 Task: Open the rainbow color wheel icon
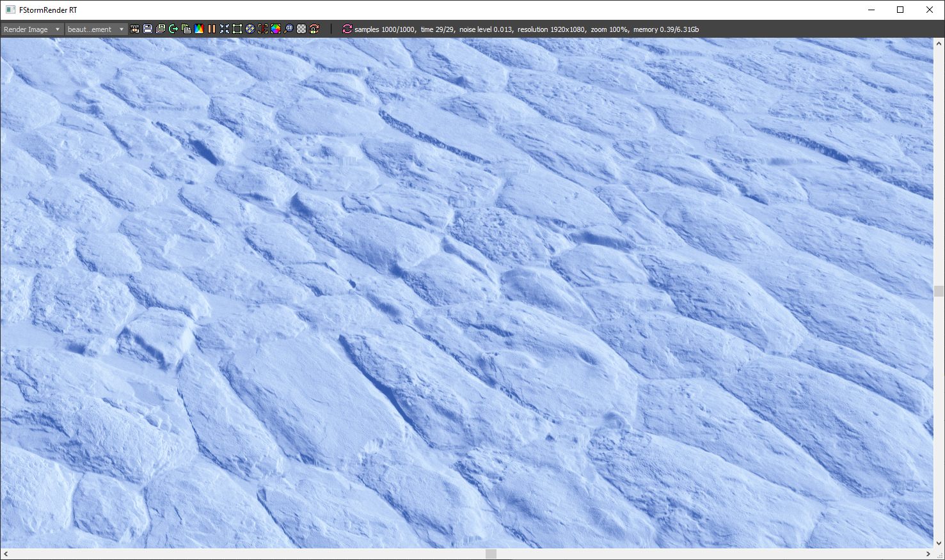pyautogui.click(x=276, y=29)
